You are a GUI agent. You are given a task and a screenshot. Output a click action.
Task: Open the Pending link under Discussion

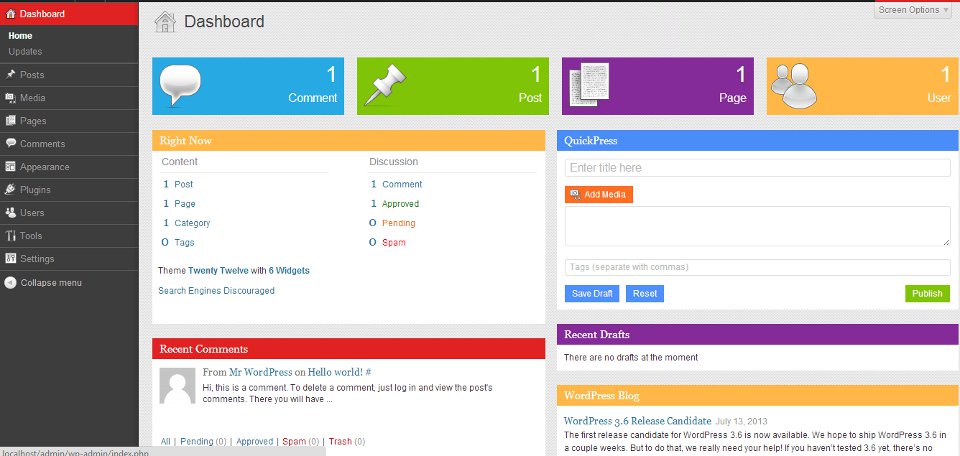pyautogui.click(x=399, y=223)
